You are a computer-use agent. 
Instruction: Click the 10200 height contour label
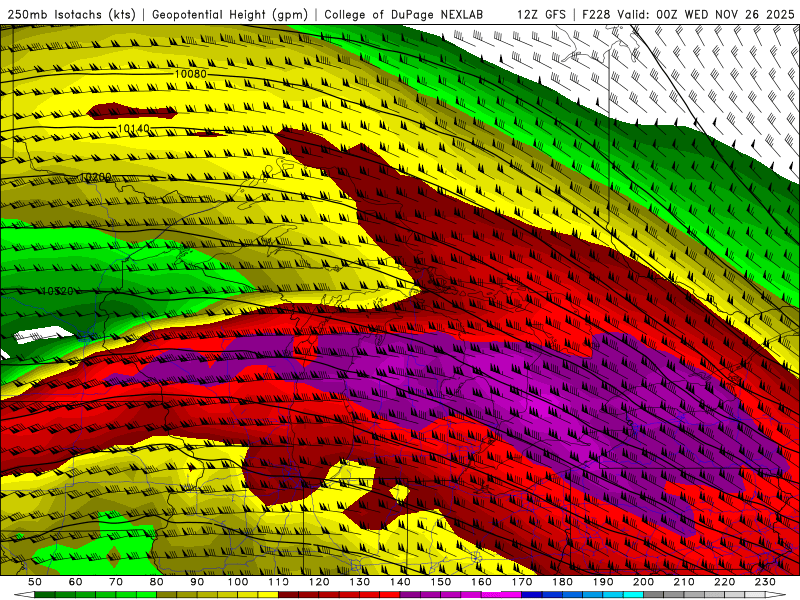click(95, 177)
